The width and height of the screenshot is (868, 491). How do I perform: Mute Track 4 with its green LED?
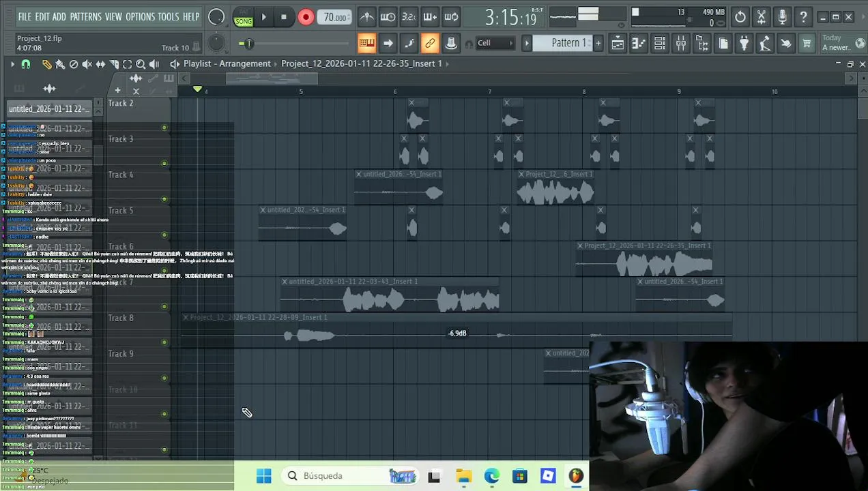click(x=164, y=199)
